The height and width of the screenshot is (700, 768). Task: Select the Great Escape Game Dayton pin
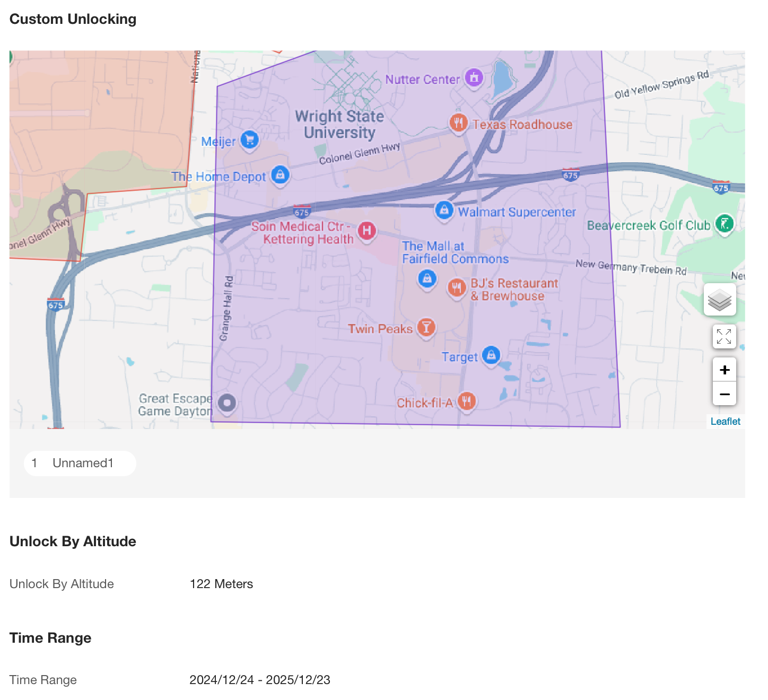point(227,404)
